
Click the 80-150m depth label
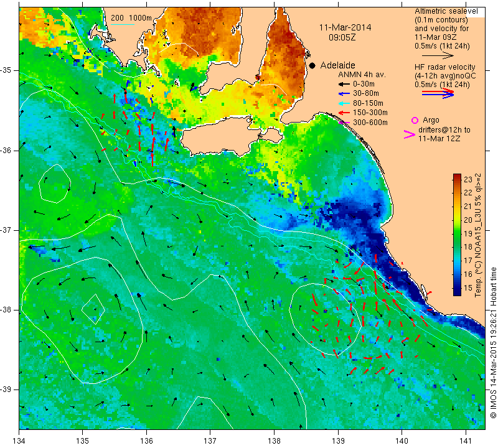(x=368, y=103)
